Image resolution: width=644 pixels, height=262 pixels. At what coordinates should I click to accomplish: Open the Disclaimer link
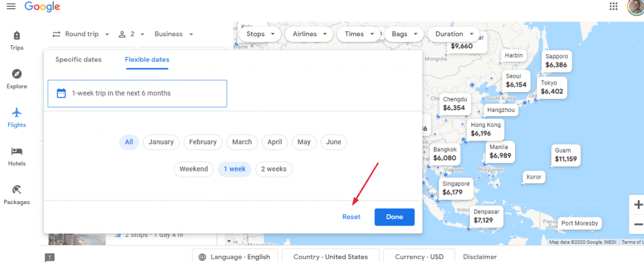[480, 257]
